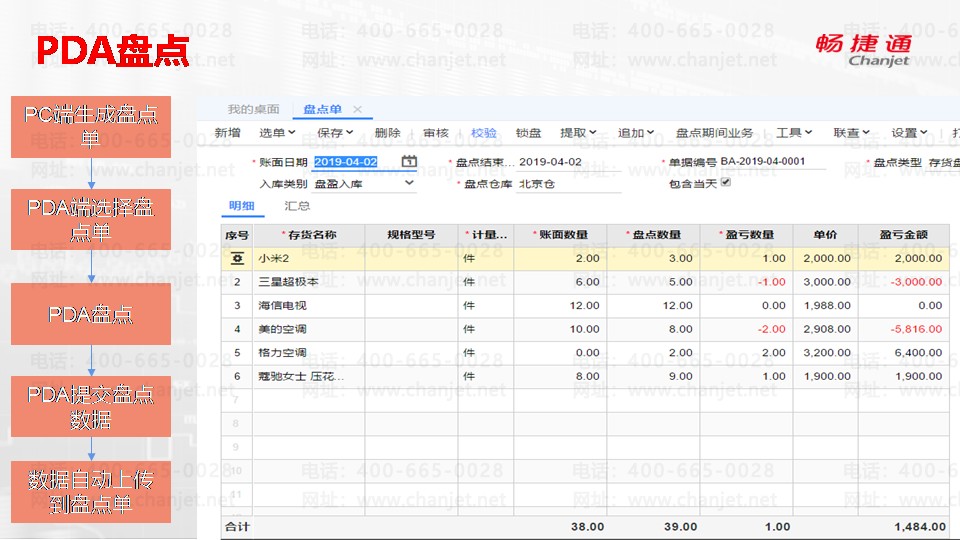This screenshot has width=960, height=540.
Task: Open the 工具 toolbar dropdown
Action: (x=794, y=133)
